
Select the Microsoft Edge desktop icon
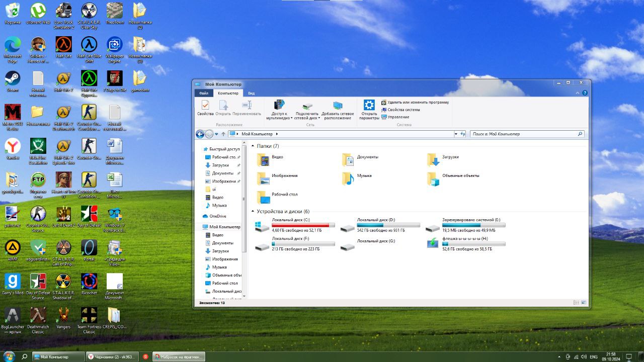pyautogui.click(x=13, y=50)
